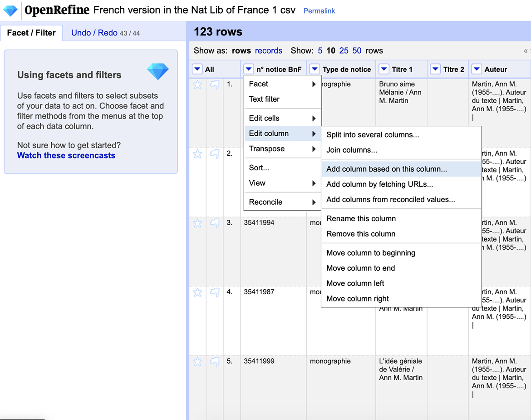
Task: Flag row 2 in the table
Action: click(215, 154)
